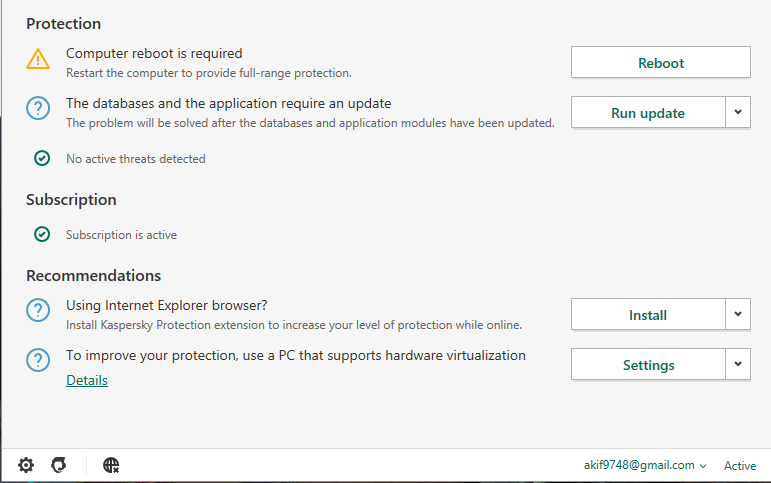
Task: Click the question icon beside Internet Explorer recommendation
Action: coord(37,312)
